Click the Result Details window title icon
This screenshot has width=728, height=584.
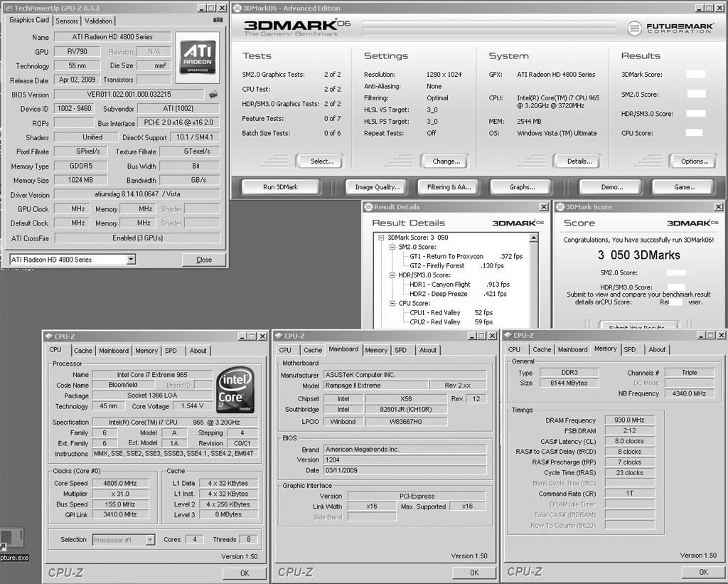click(x=369, y=207)
